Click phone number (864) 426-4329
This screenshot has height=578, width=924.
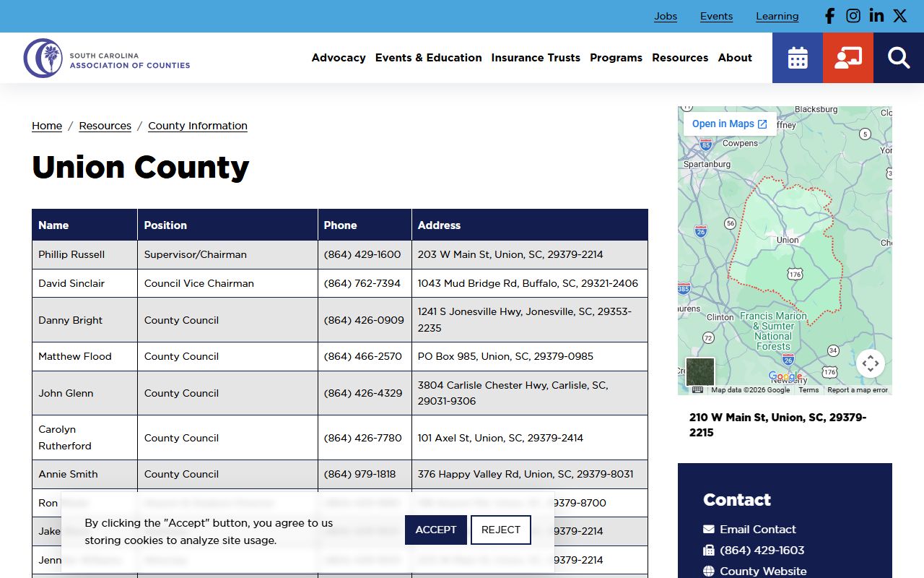pos(363,393)
